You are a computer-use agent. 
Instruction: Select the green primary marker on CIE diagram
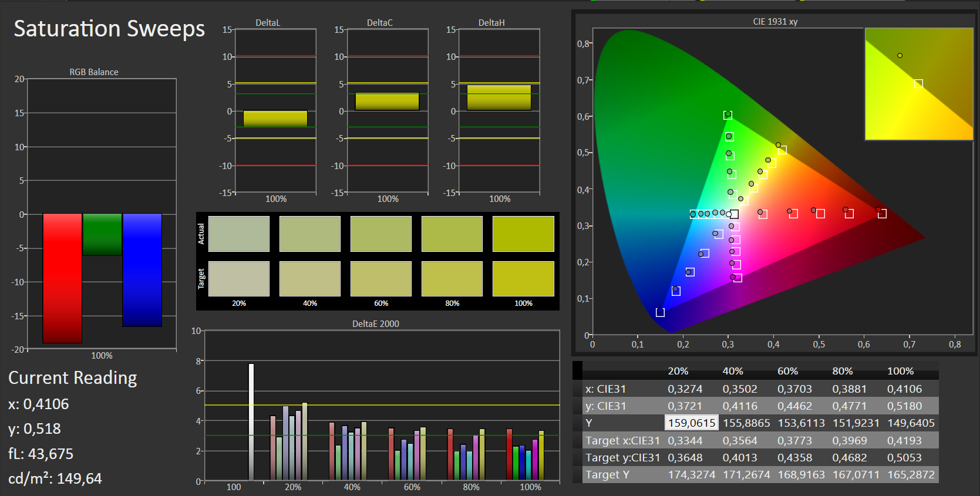(x=728, y=115)
